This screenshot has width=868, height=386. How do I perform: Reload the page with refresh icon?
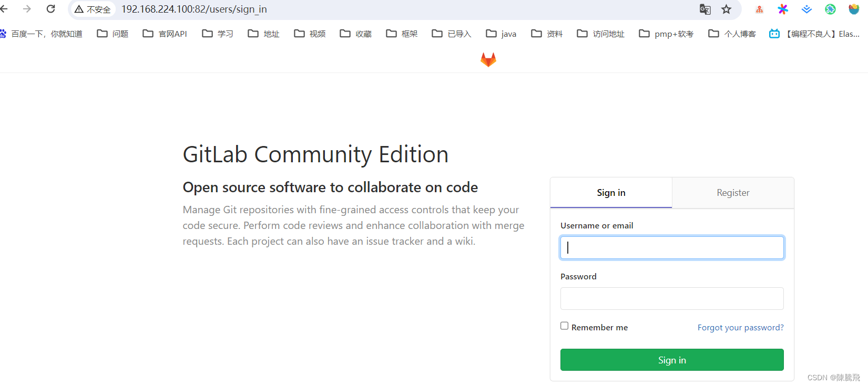[x=51, y=9]
